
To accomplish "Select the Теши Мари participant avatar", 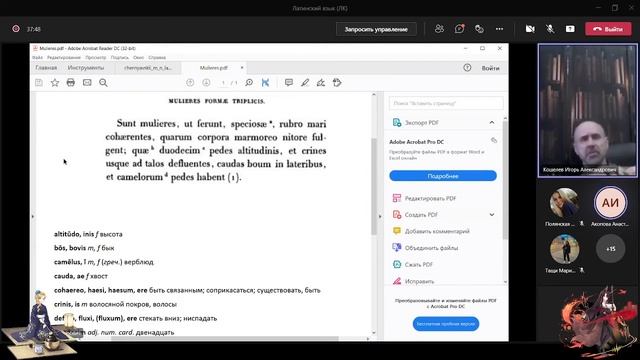I will point(564,249).
